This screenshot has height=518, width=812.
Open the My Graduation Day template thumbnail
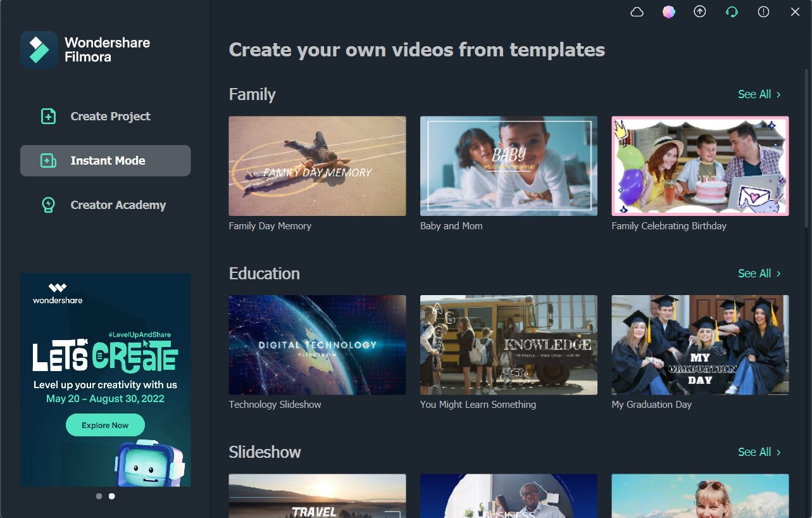pyautogui.click(x=700, y=345)
